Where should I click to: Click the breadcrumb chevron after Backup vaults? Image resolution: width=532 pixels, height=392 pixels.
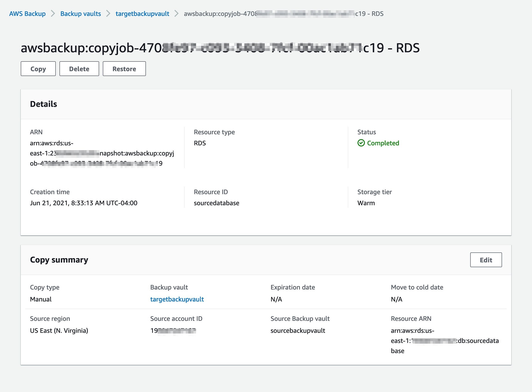108,14
